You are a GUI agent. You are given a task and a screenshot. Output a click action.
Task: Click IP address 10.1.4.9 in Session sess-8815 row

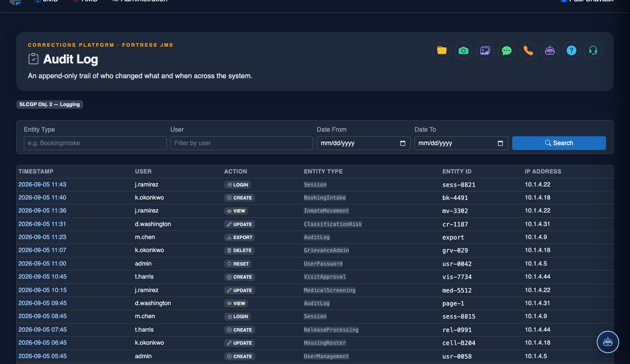tap(535, 316)
